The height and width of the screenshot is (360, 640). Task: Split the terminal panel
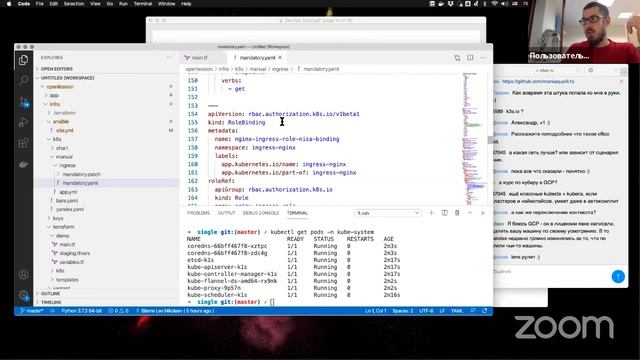pos(444,213)
